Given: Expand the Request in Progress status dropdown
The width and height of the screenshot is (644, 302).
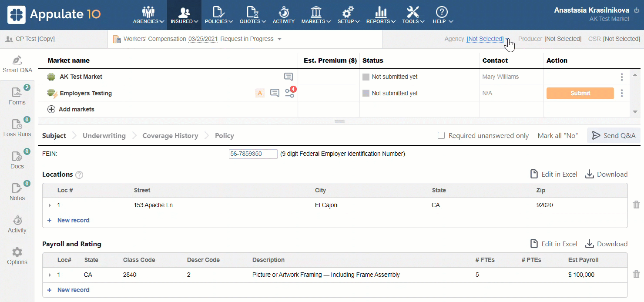Looking at the screenshot, I should 279,39.
